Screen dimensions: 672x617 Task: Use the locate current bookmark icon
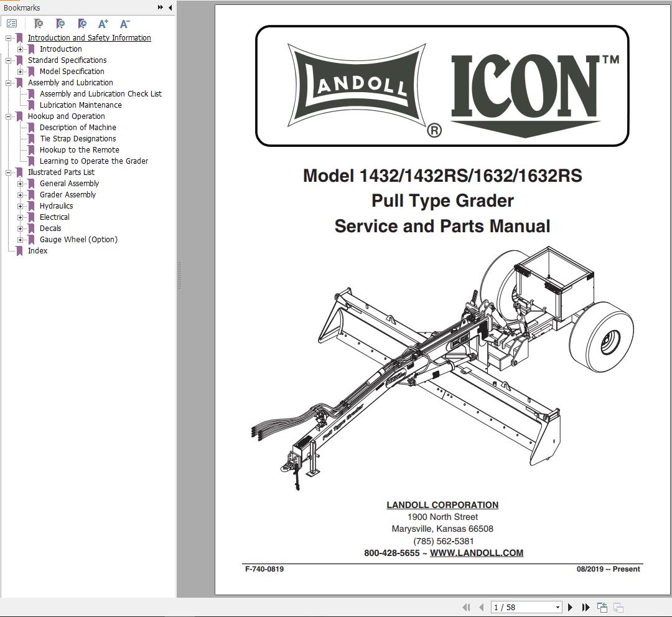81,24
